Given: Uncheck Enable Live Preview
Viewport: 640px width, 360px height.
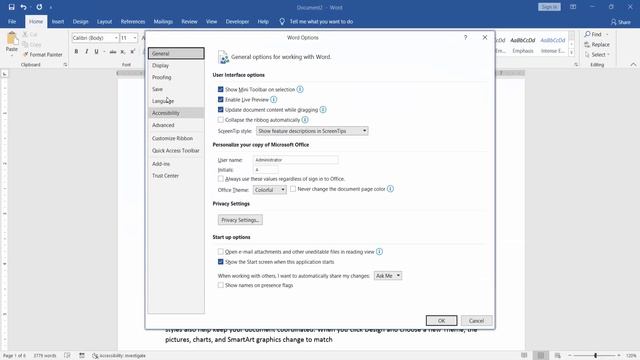Looking at the screenshot, I should point(220,100).
